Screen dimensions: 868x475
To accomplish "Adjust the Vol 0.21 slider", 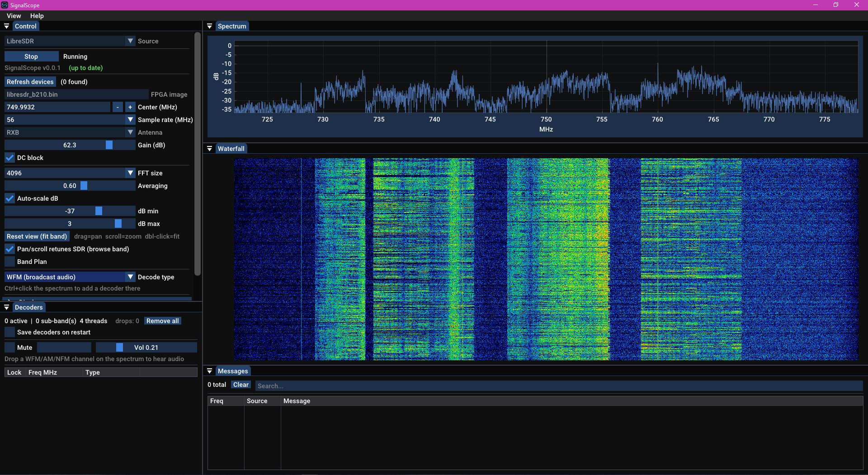I will pos(146,348).
